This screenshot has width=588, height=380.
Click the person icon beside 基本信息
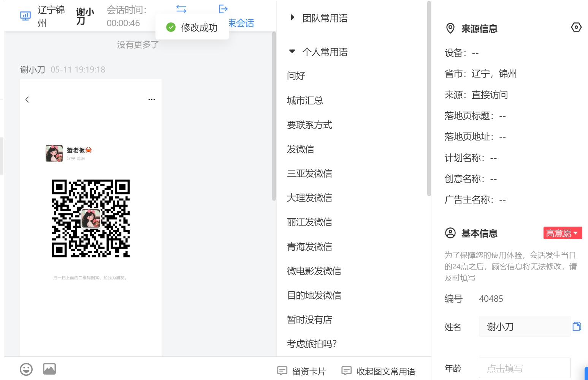[x=450, y=233]
